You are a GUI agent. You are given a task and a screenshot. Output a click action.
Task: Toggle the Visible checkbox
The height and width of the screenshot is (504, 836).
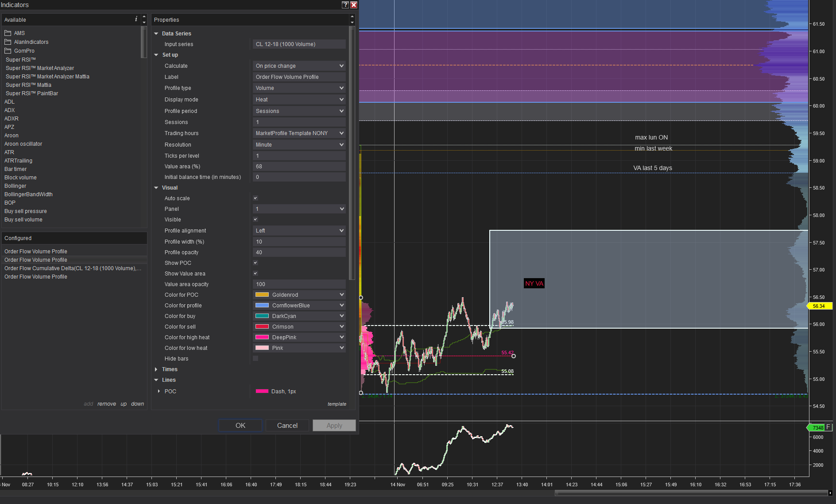tap(255, 220)
